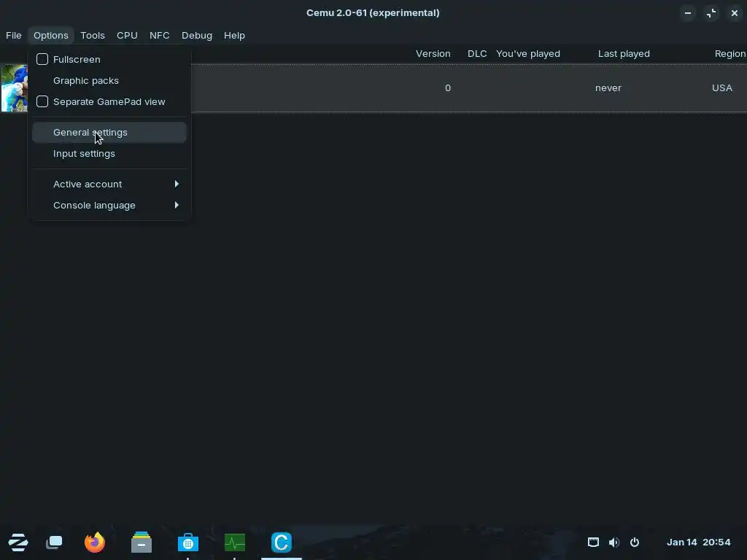
Task: Open the CPU menu
Action: (x=127, y=35)
